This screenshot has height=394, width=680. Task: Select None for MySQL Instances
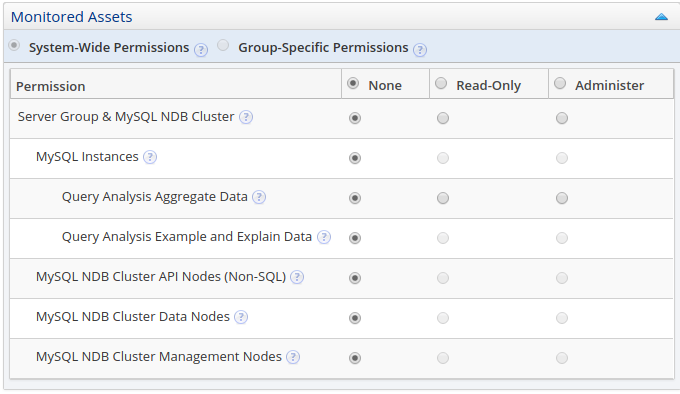coord(355,158)
